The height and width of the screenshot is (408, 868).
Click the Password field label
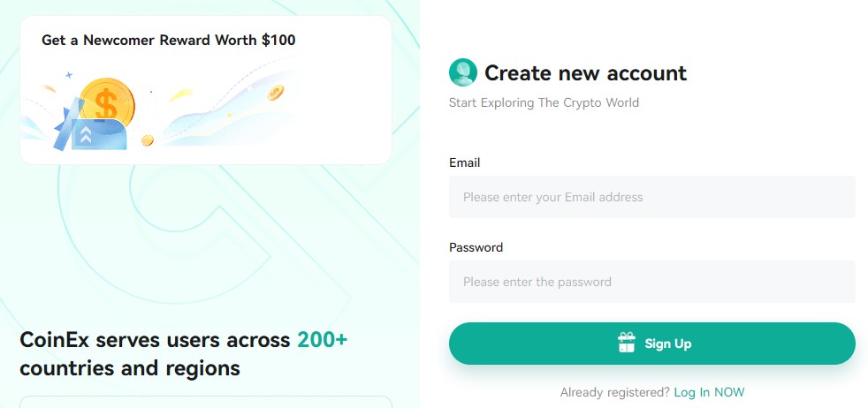tap(476, 247)
